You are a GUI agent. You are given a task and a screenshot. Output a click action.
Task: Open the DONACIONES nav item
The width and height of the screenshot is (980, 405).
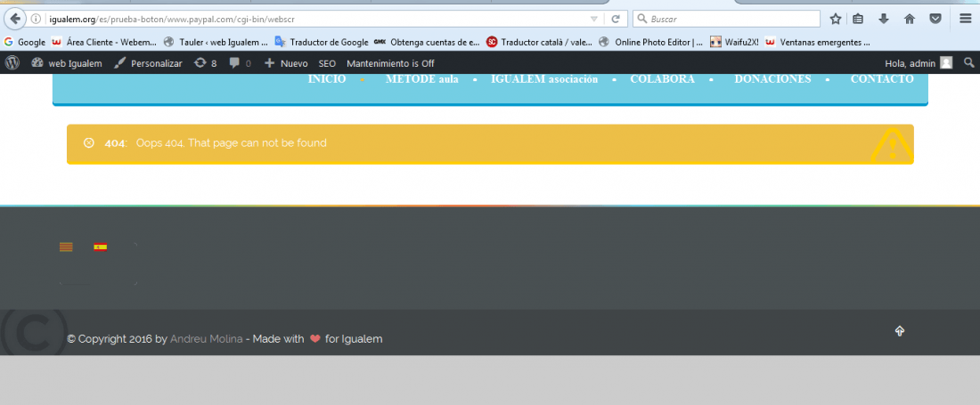click(x=772, y=79)
